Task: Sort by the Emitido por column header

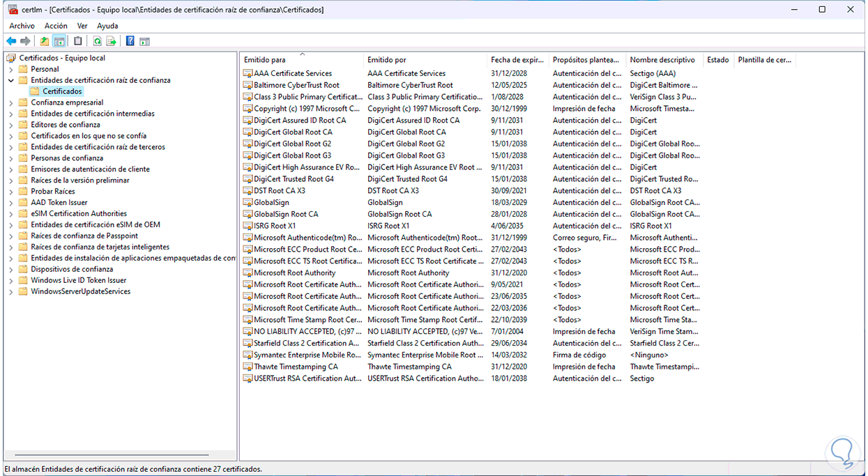Action: (x=425, y=60)
